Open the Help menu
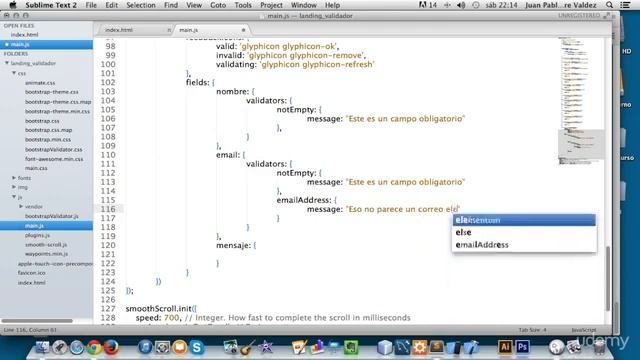This screenshot has height=360, width=640. coord(332,5)
